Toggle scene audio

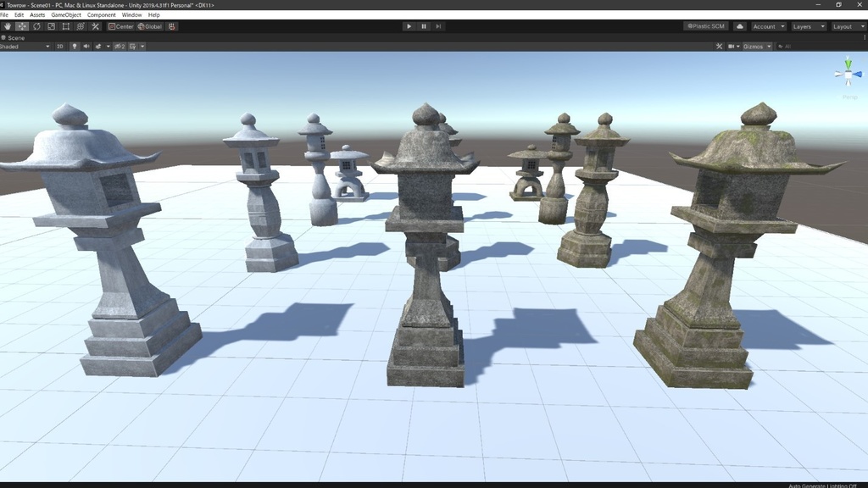click(x=86, y=47)
